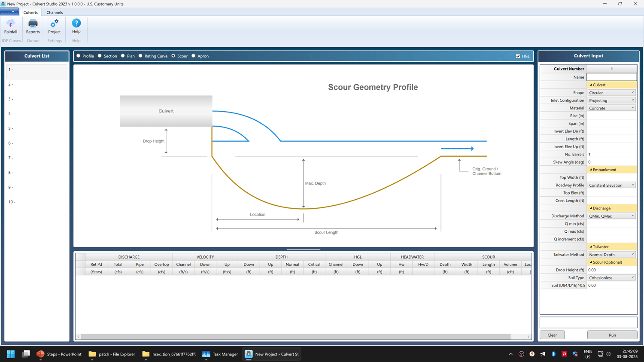Select the Plan view radio button
This screenshot has width=644, height=362.
[x=123, y=56]
